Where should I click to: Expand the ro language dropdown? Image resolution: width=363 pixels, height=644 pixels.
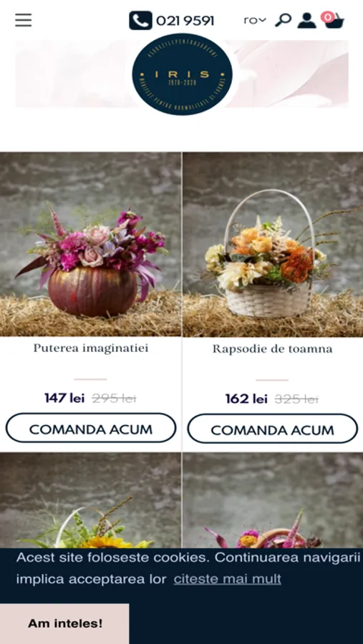[x=255, y=20]
